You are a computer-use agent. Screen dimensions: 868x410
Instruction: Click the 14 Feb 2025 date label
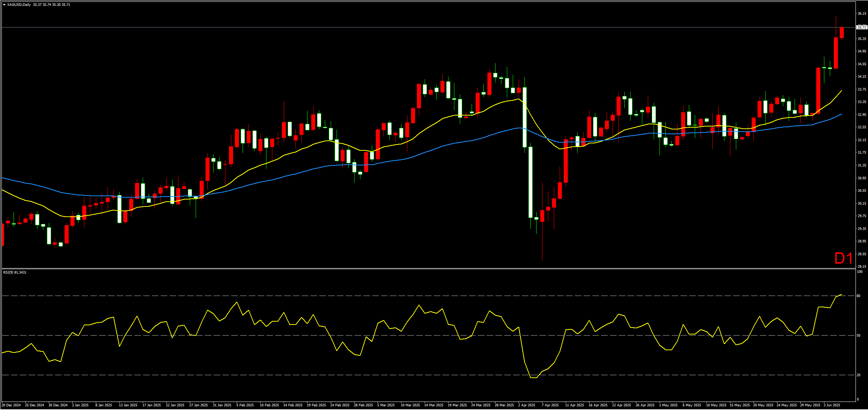[x=293, y=405]
